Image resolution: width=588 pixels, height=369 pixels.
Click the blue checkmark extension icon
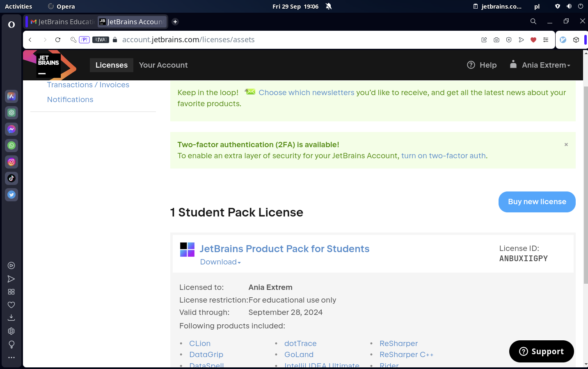click(x=563, y=40)
